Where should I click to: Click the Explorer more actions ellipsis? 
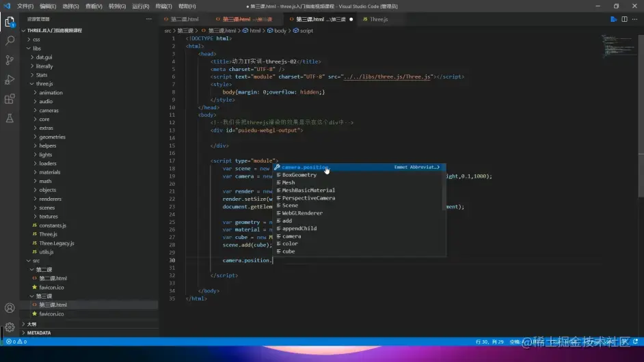coord(148,19)
